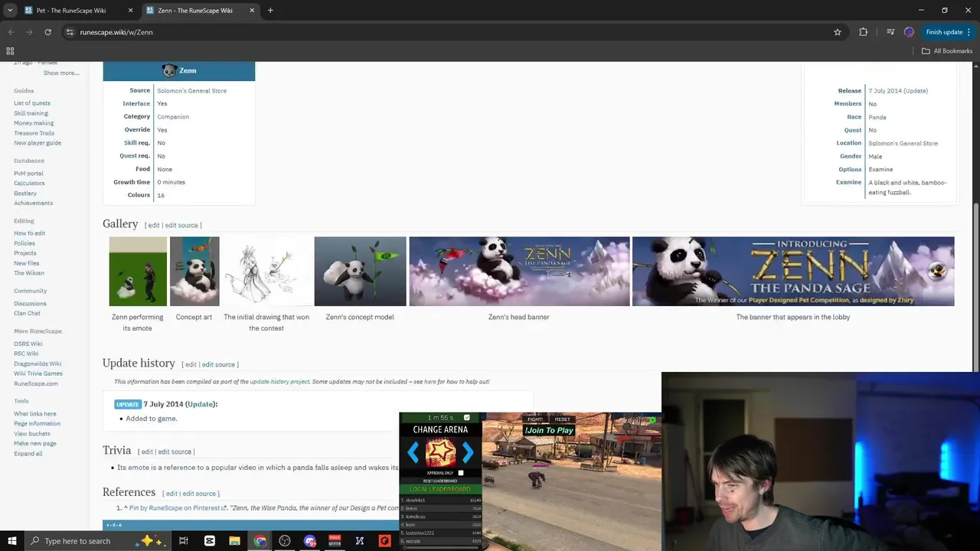Open the Bestiary database link
The height and width of the screenshot is (551, 980).
point(25,194)
